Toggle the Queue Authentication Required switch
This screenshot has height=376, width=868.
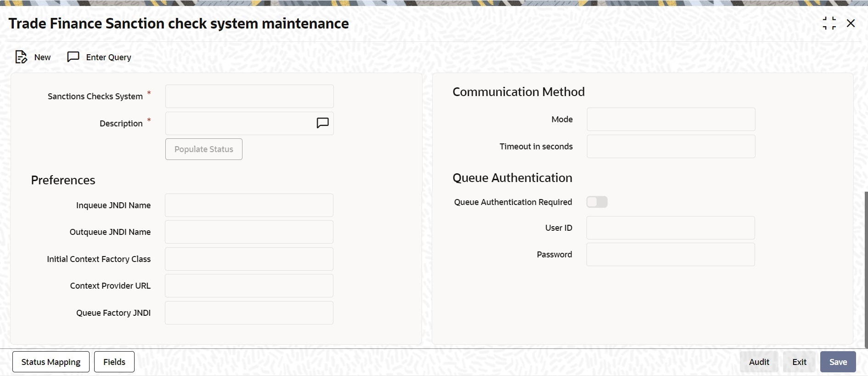[x=597, y=202]
